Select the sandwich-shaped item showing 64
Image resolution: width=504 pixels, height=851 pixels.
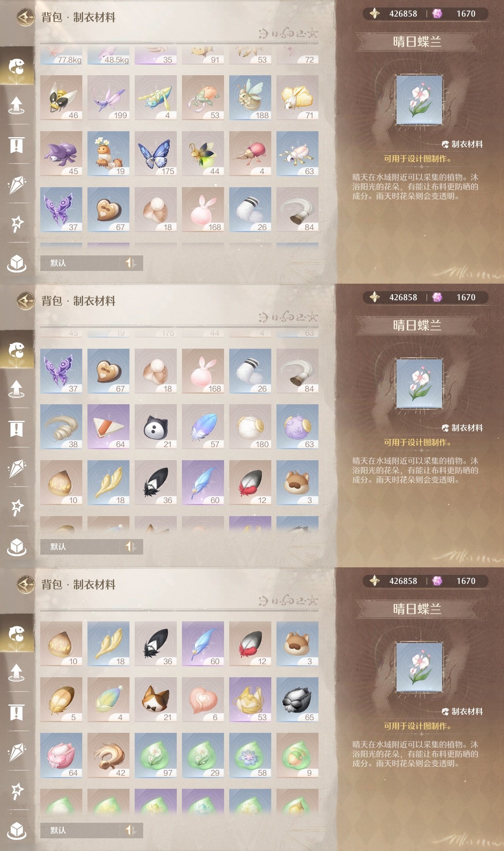pos(108,427)
